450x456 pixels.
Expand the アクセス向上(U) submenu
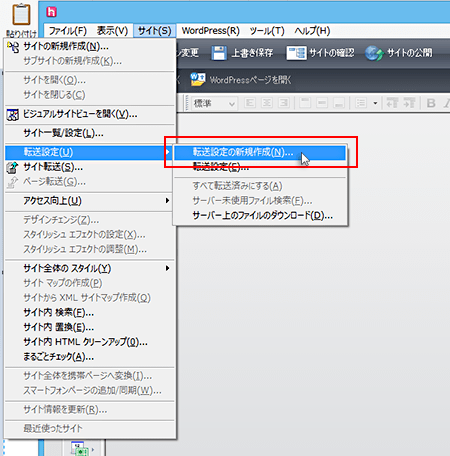(x=89, y=201)
